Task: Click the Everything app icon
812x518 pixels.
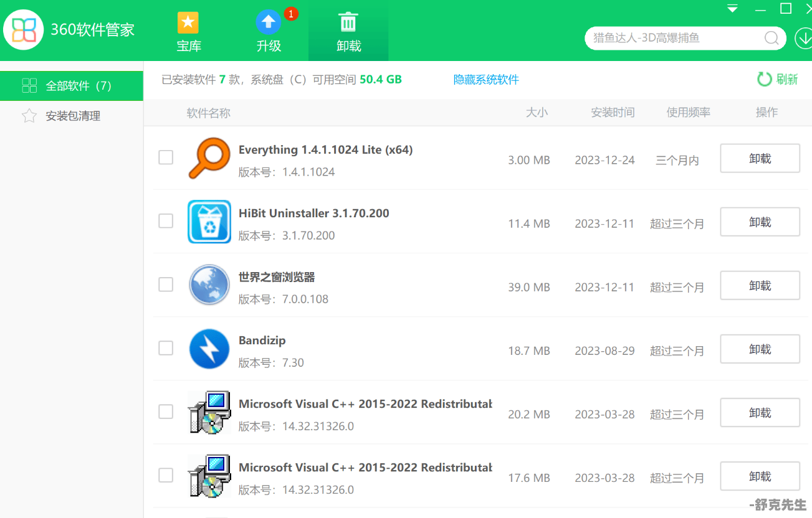Action: 209,158
